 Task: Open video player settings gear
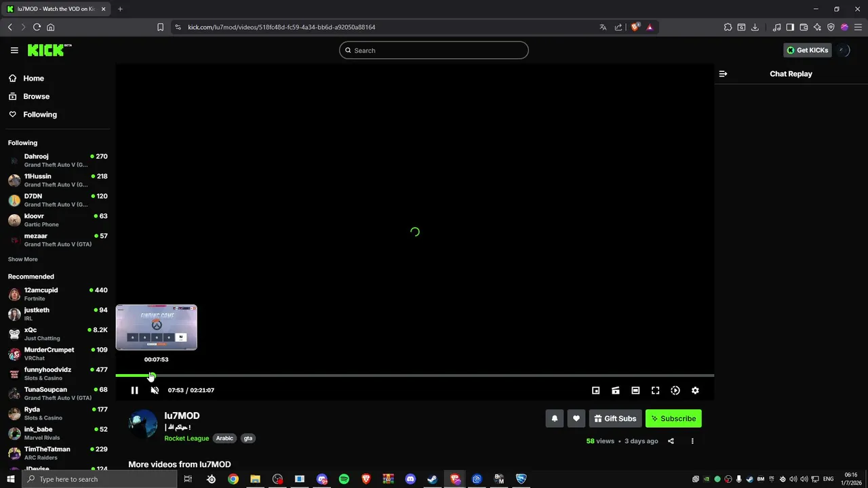click(x=695, y=390)
